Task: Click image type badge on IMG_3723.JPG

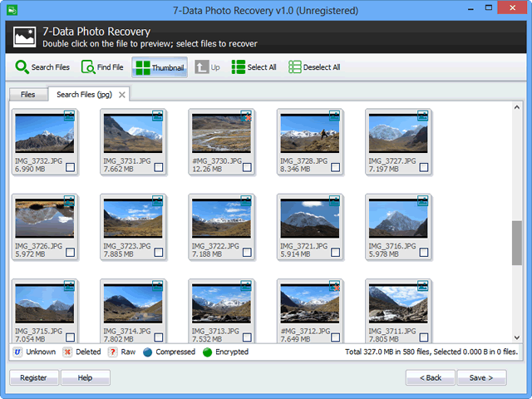Action: pyautogui.click(x=157, y=201)
